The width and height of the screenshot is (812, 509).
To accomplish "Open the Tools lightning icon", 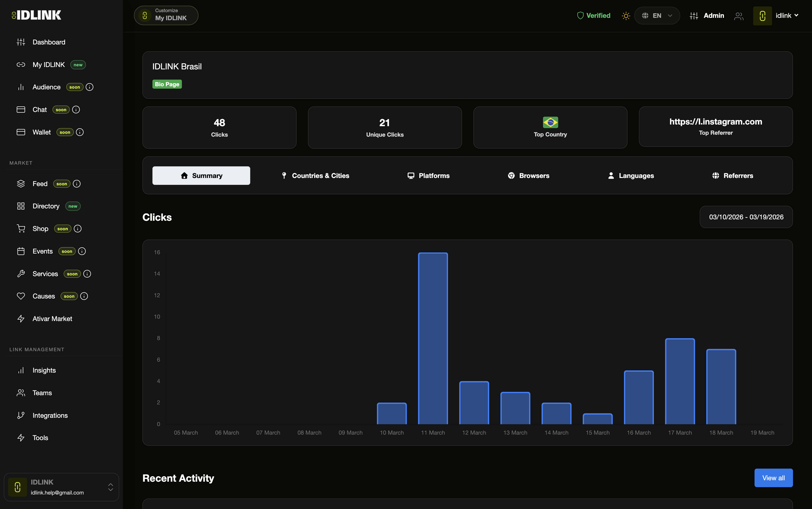I will click(x=21, y=438).
